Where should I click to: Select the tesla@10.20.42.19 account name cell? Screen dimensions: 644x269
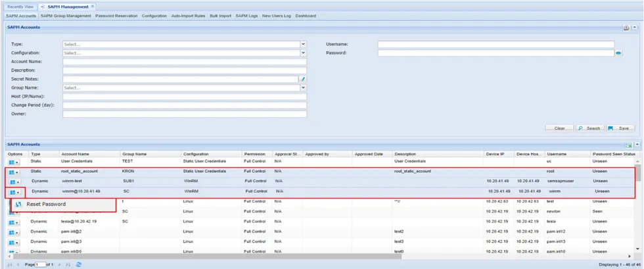click(79, 221)
